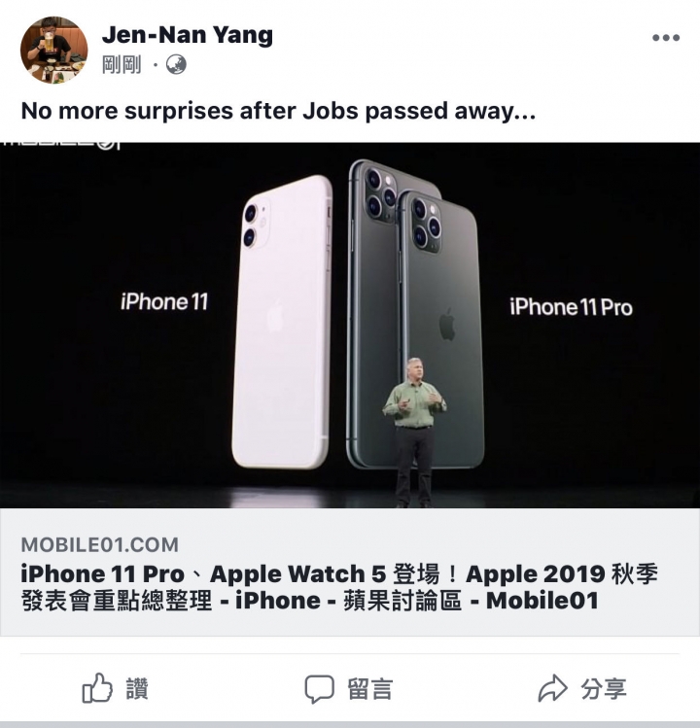Open Jen-Nan Yang's profile picture
Image resolution: width=700 pixels, height=728 pixels.
(x=53, y=50)
